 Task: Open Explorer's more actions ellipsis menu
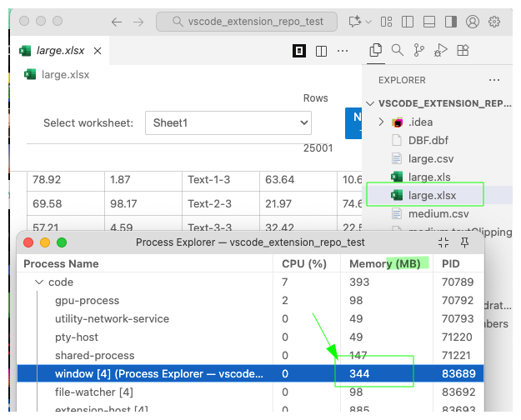494,81
